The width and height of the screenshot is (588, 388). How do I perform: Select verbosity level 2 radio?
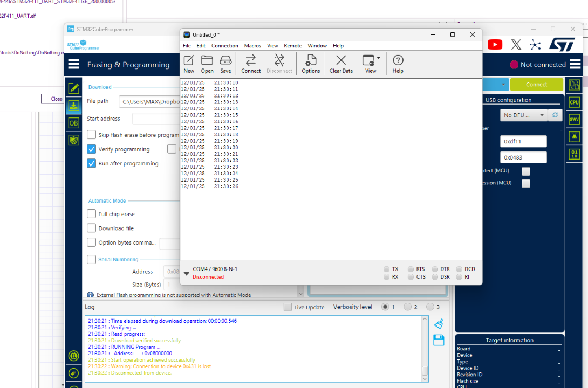click(408, 307)
